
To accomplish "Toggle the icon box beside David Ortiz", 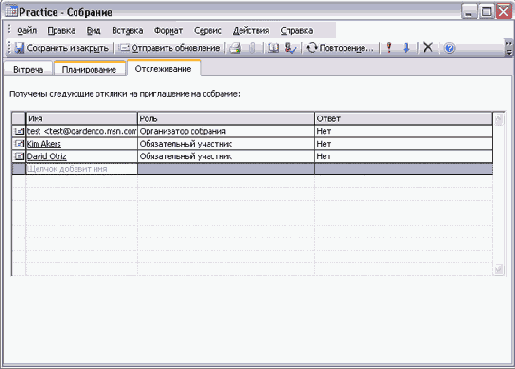I will click(x=19, y=156).
